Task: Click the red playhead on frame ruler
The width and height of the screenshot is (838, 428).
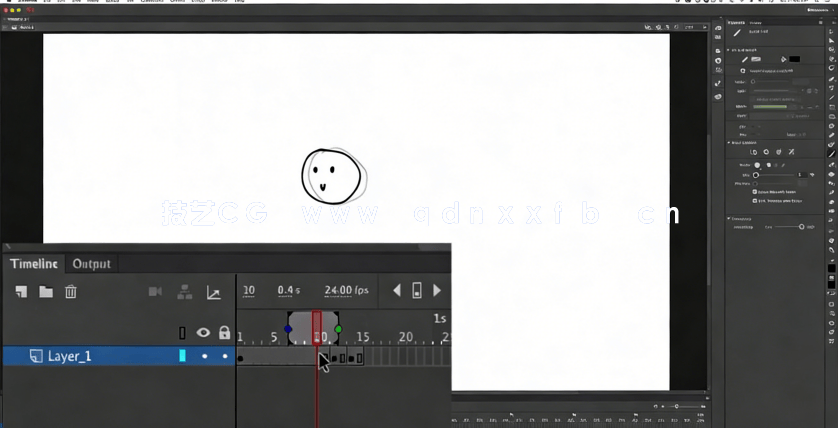Action: (x=317, y=327)
